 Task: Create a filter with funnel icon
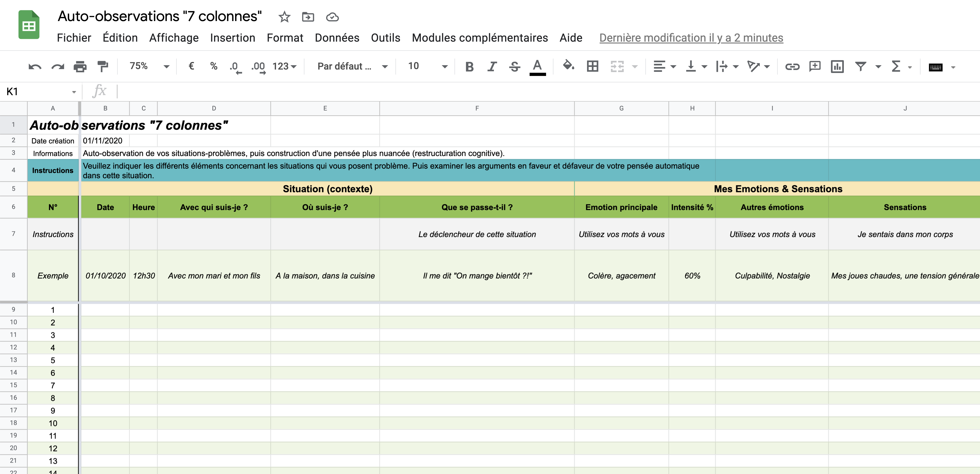pos(861,67)
